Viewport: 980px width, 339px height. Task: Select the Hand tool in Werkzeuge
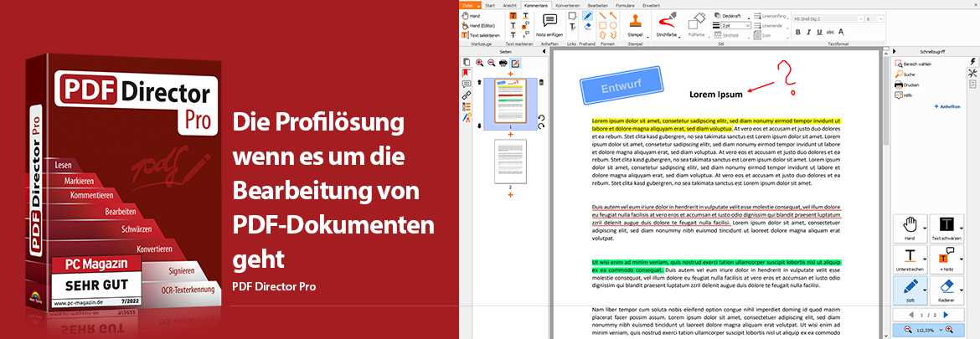tap(474, 16)
